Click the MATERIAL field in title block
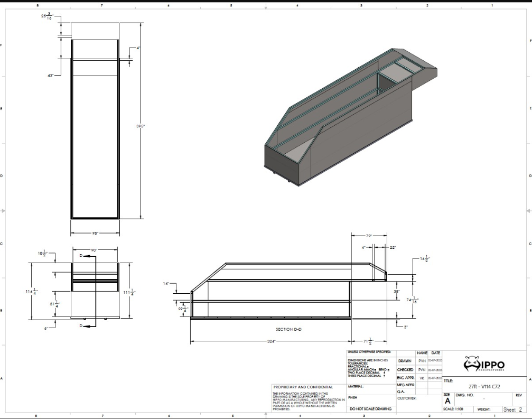 pyautogui.click(x=357, y=386)
